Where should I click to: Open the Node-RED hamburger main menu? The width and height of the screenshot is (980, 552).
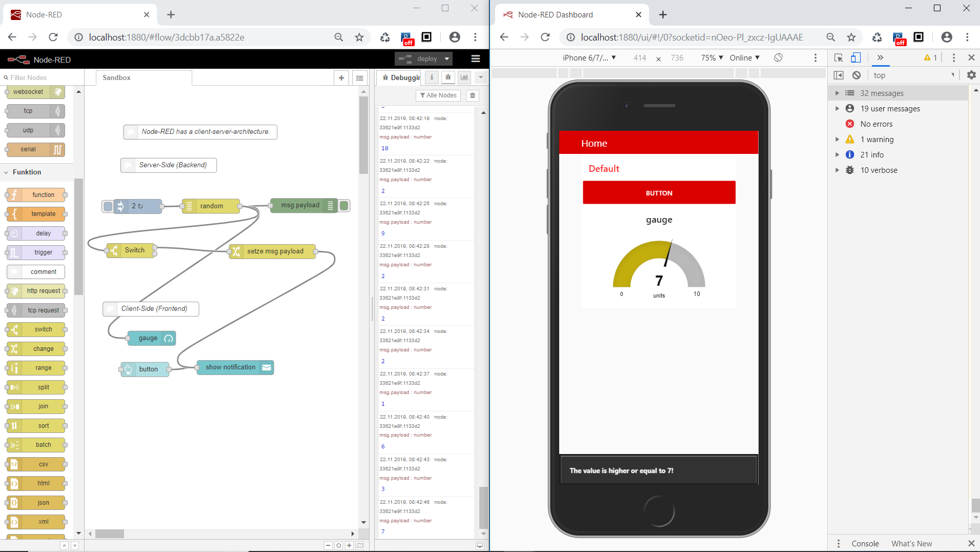475,59
